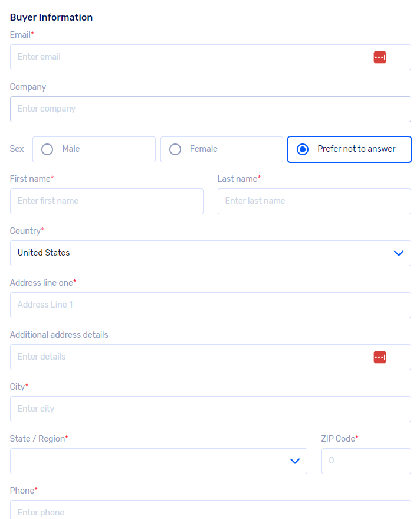420x519 pixels.
Task: Click the Enter phone input field
Action: click(210, 511)
